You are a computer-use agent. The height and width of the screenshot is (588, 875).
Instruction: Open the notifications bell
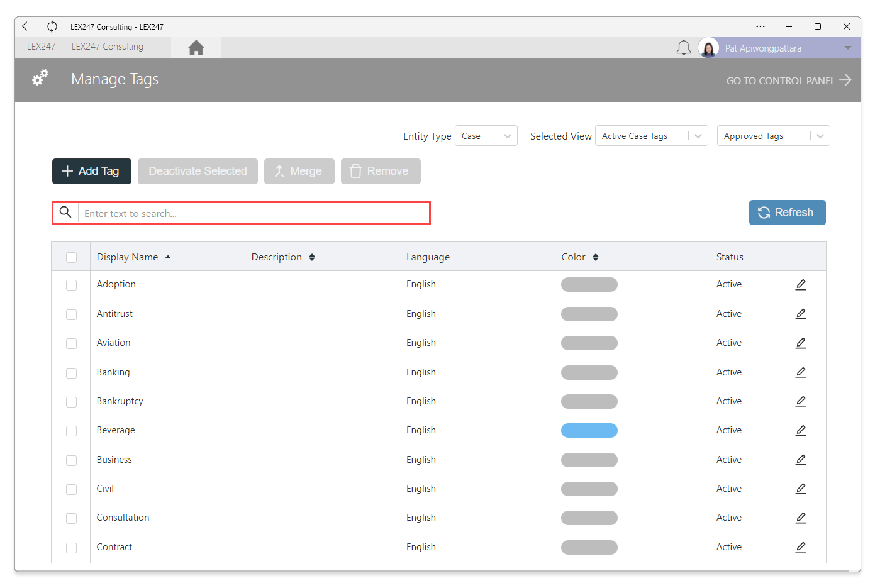[684, 48]
